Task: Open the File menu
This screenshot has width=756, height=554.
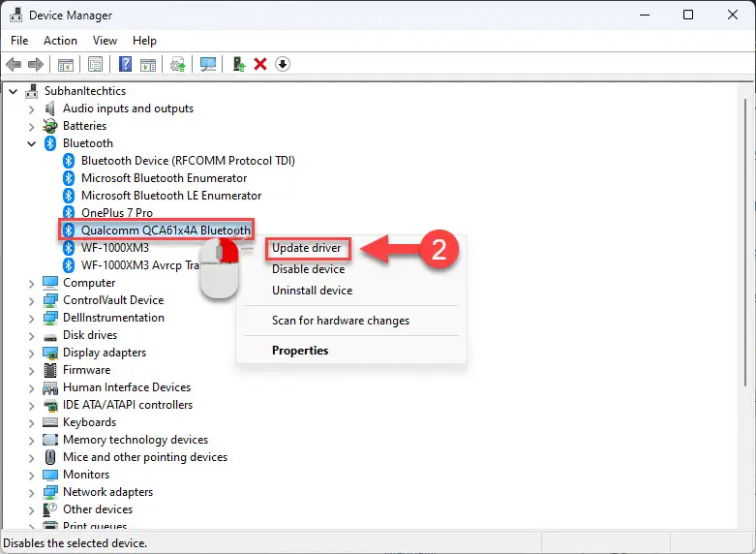Action: coord(19,41)
